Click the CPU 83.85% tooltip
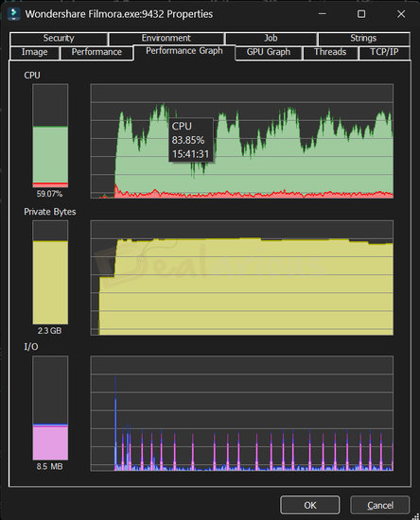The image size is (420, 520). pos(191,140)
